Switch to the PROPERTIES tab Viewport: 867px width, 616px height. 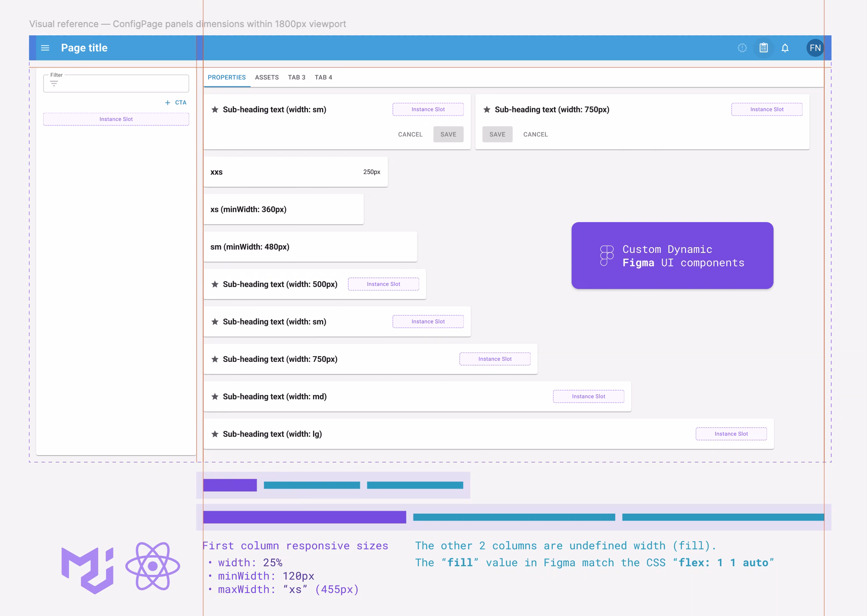(227, 77)
